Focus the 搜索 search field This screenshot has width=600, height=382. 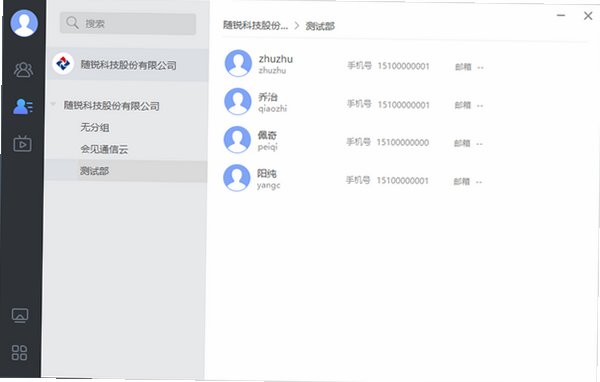point(128,24)
